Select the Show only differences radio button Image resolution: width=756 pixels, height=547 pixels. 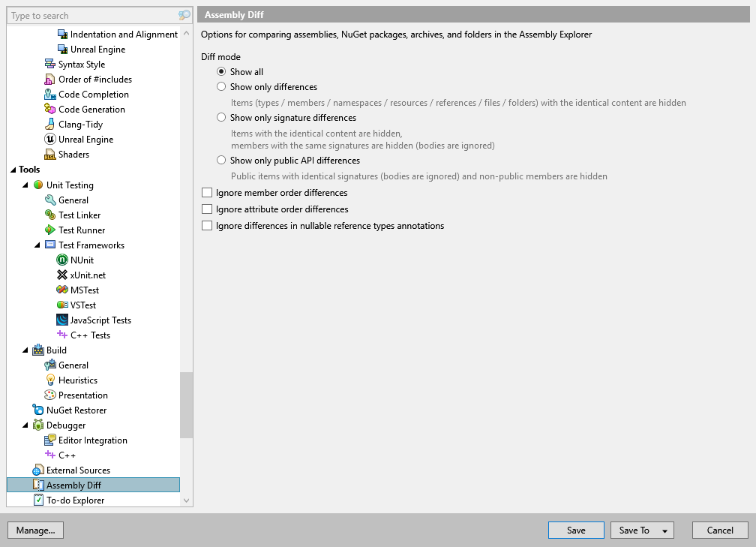click(x=221, y=86)
